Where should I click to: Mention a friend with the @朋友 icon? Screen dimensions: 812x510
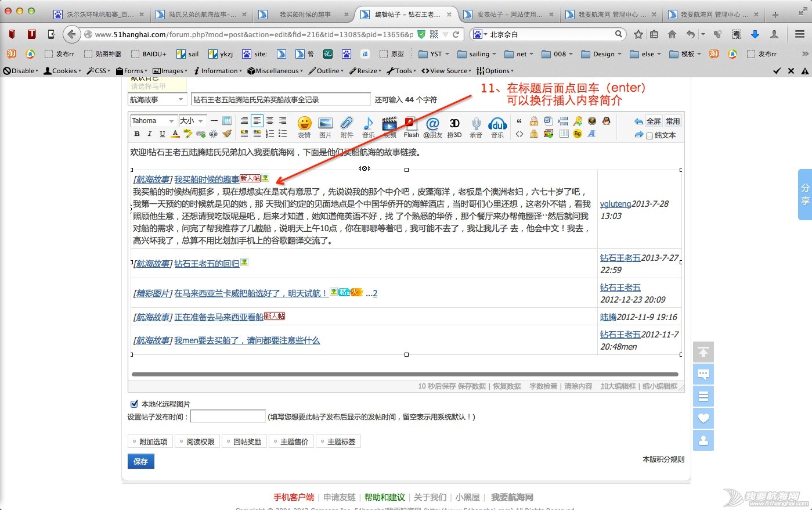(x=432, y=127)
